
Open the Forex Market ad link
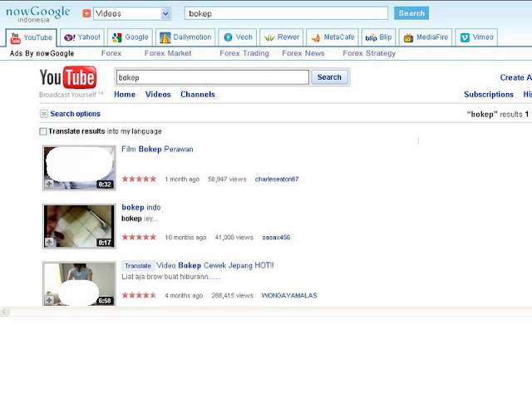(x=168, y=53)
